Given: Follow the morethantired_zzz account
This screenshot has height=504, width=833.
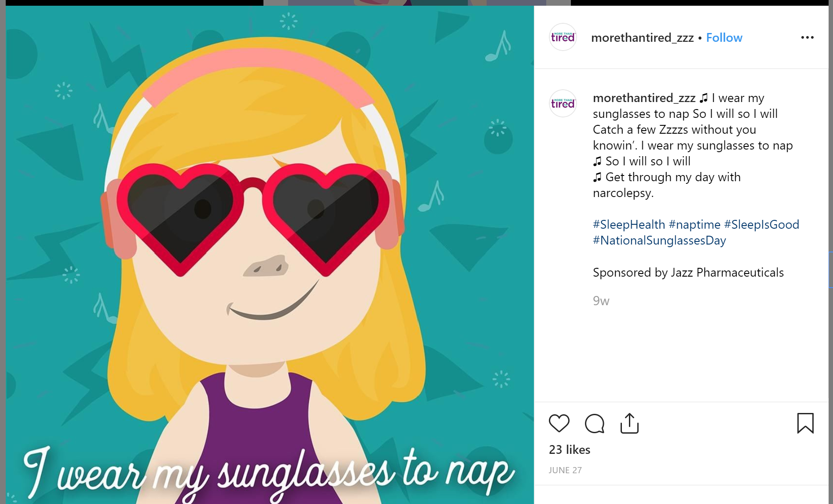Looking at the screenshot, I should 724,38.
